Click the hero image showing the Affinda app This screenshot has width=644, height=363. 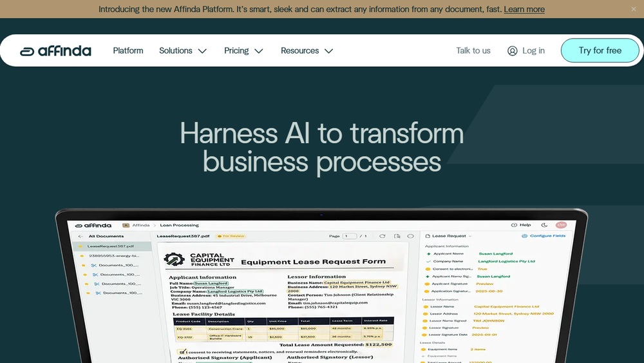321,286
